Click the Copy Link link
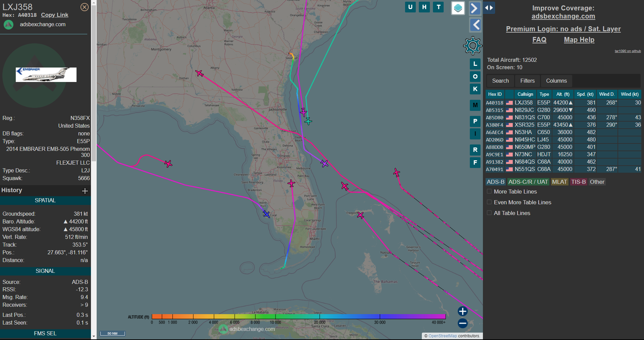Viewport: 644px width, 340px height. [54, 15]
